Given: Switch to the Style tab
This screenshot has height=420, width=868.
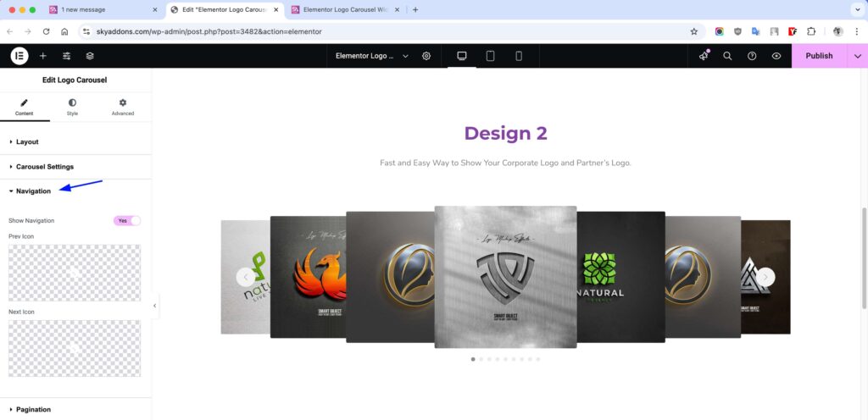Looking at the screenshot, I should 73,108.
